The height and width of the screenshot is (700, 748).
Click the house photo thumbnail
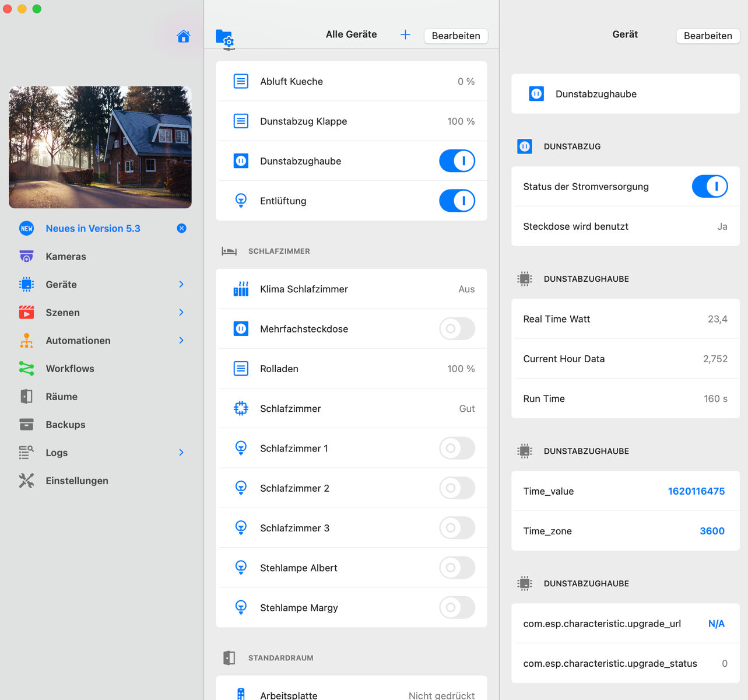pyautogui.click(x=100, y=147)
